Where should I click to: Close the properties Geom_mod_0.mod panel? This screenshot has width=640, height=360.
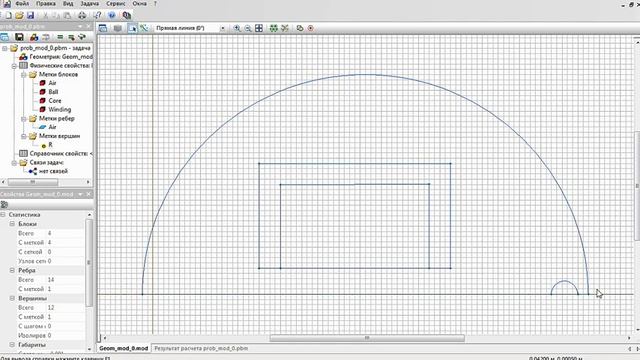pyautogui.click(x=89, y=194)
